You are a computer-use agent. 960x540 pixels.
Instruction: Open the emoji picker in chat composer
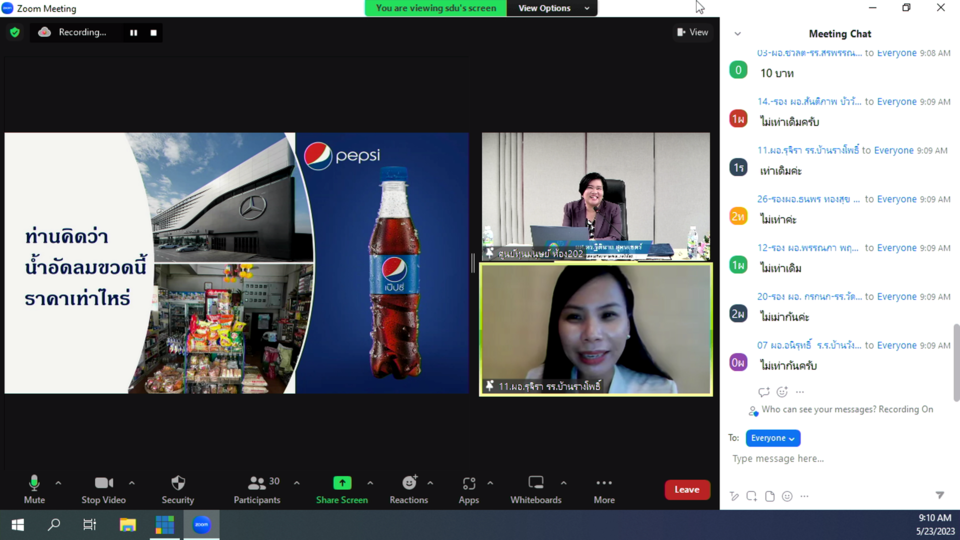pyautogui.click(x=787, y=496)
